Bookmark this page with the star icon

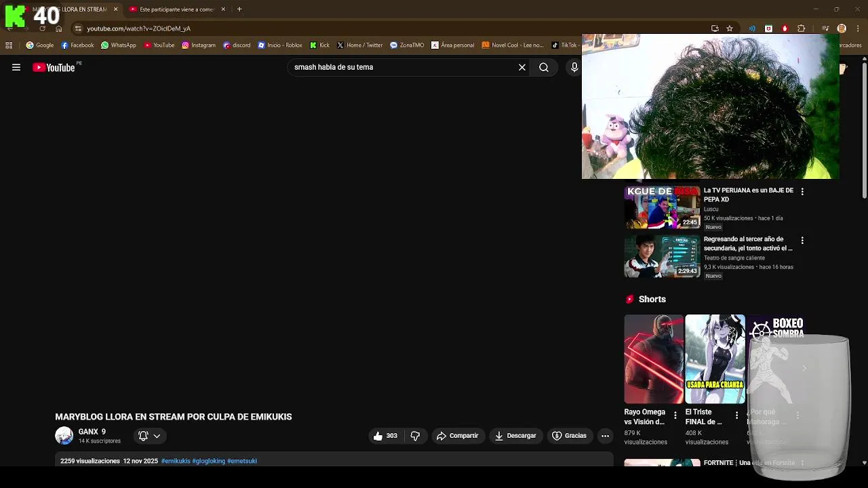pos(730,28)
